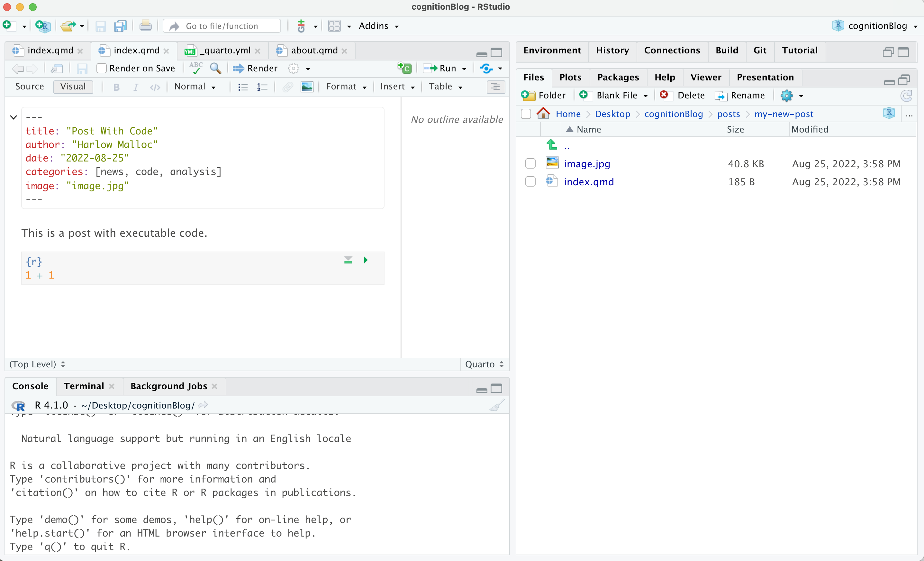Click the find and replace magnifier icon
The height and width of the screenshot is (561, 924).
215,68
